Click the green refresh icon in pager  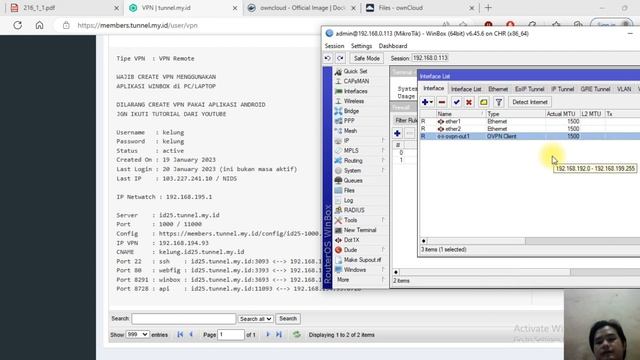297,335
